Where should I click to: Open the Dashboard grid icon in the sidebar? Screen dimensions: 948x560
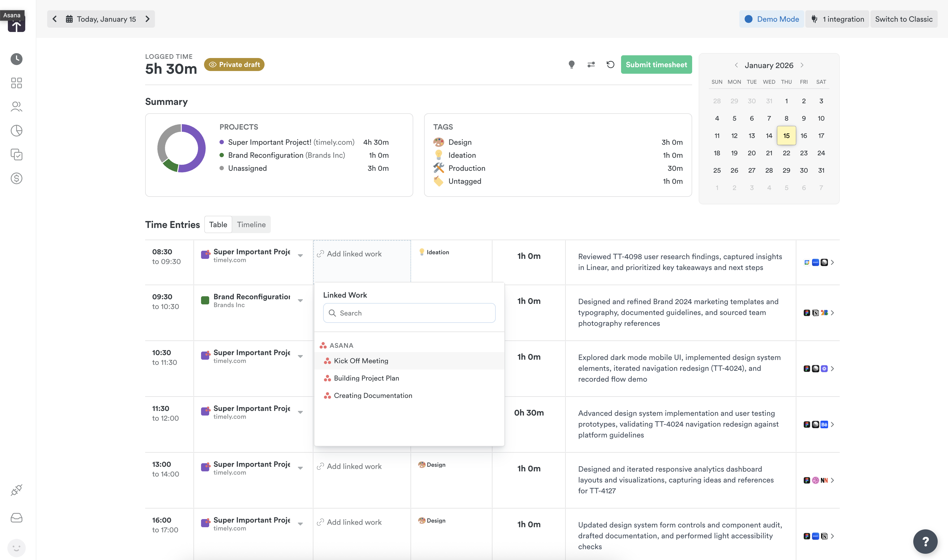pos(16,83)
